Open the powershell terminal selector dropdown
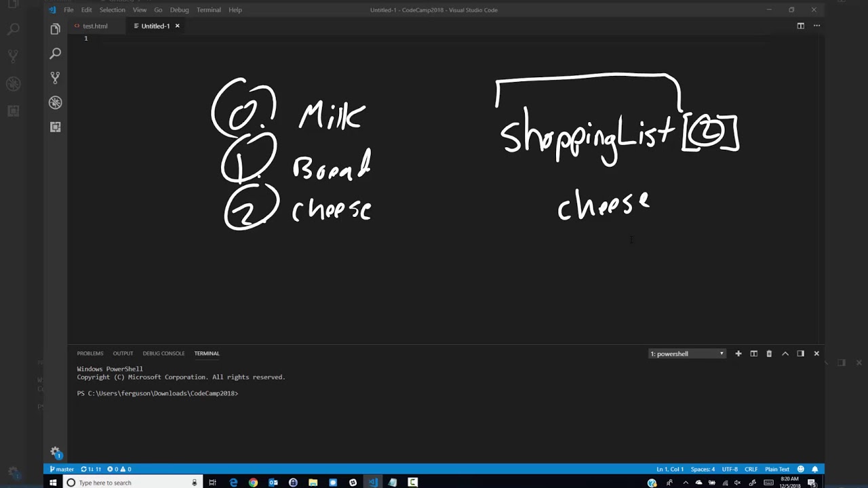Screen dimensions: 868x488 tap(687, 353)
